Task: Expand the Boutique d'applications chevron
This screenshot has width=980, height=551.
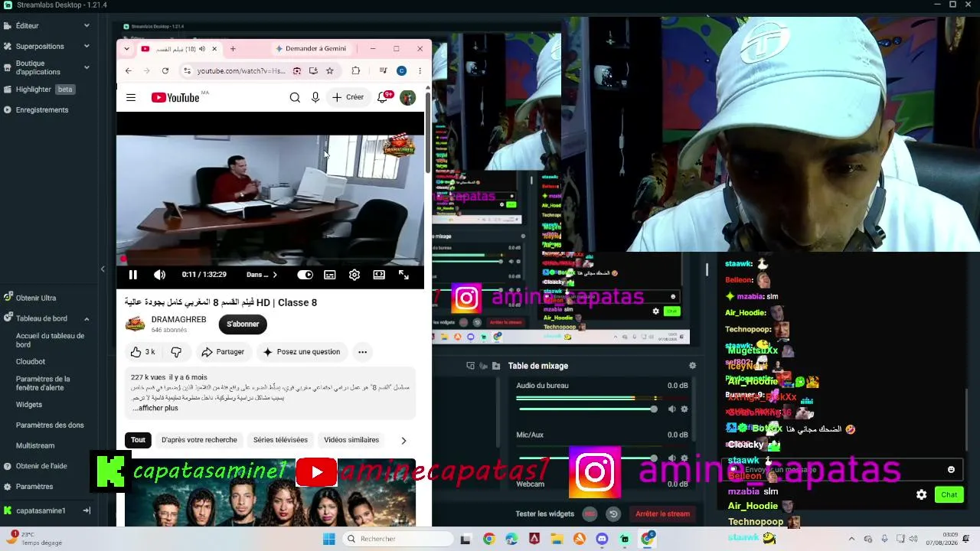Action: coord(87,67)
